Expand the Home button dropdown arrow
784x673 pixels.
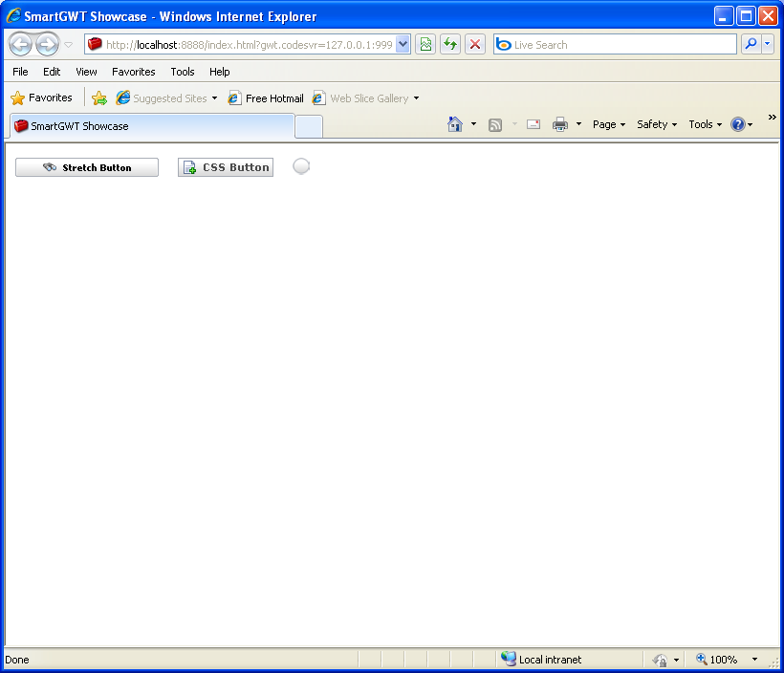[473, 124]
